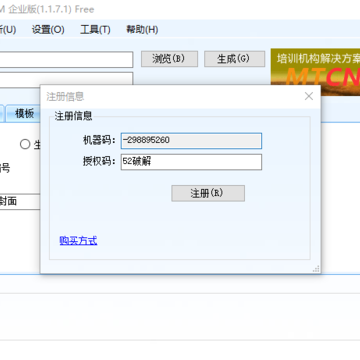Click the 注册(R) register button
360x360 pixels.
pyautogui.click(x=208, y=193)
